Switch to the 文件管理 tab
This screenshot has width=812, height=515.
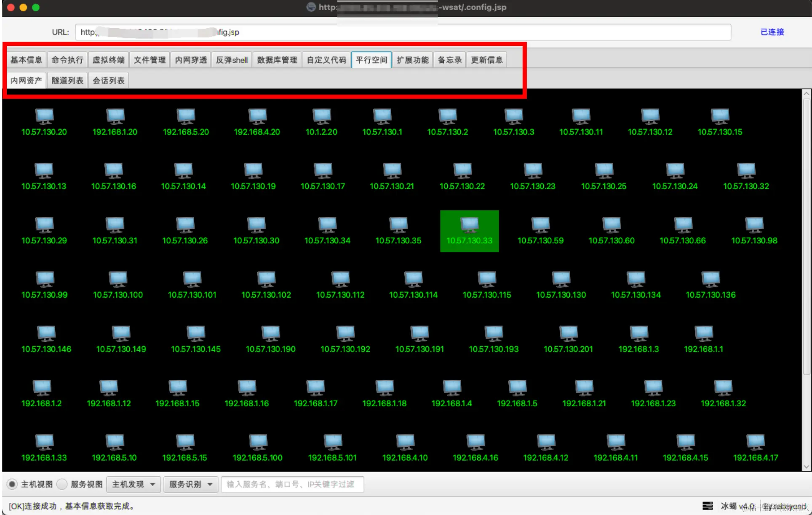coord(150,60)
